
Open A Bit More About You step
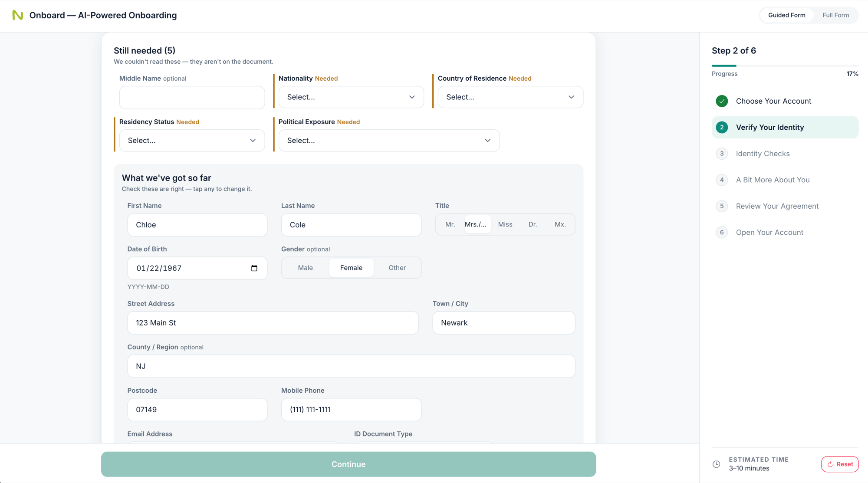tap(785, 180)
